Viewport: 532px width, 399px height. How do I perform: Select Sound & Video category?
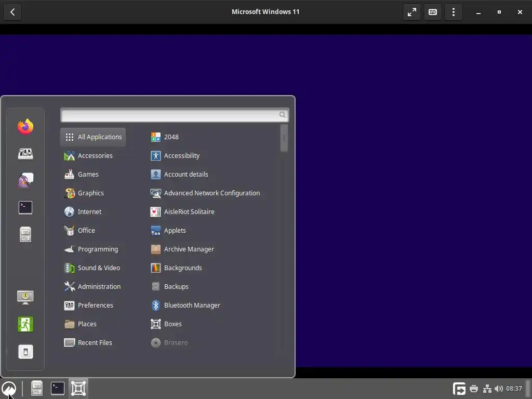coord(93,268)
